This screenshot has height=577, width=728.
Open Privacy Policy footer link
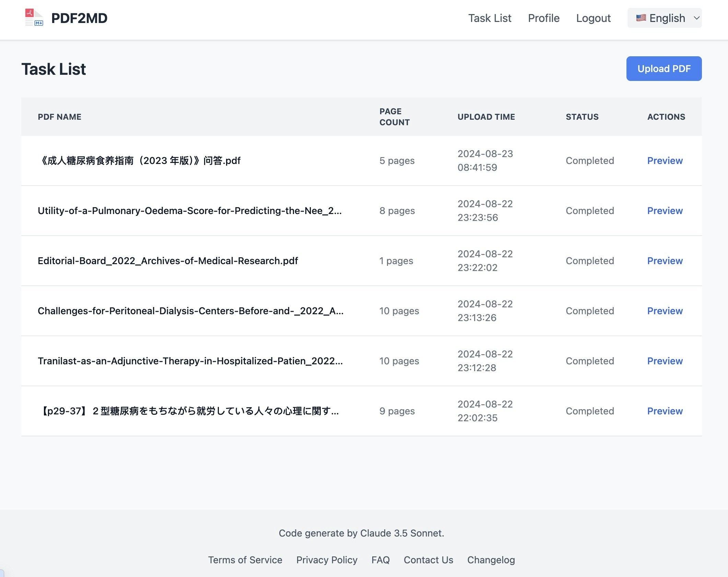click(x=327, y=560)
